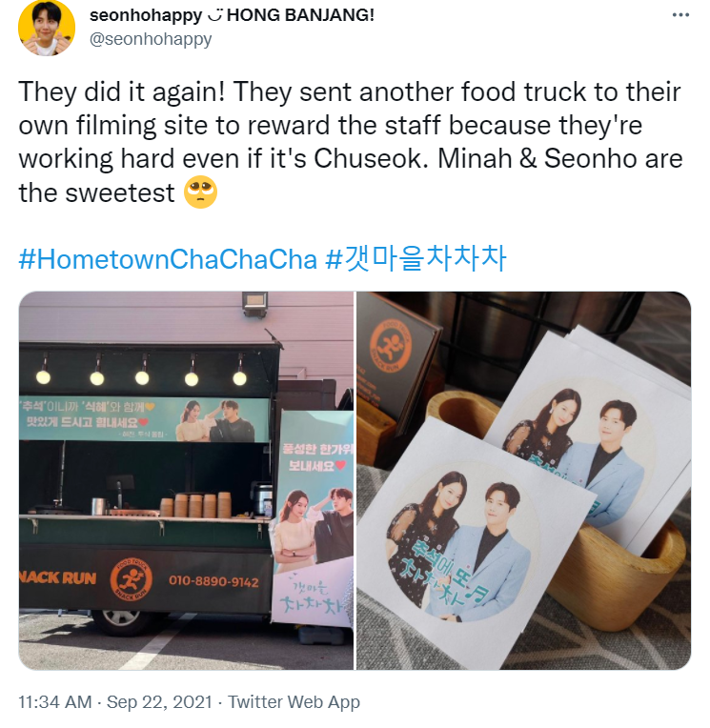Open the three-dot more options menu
The height and width of the screenshot is (728, 710).
680,15
